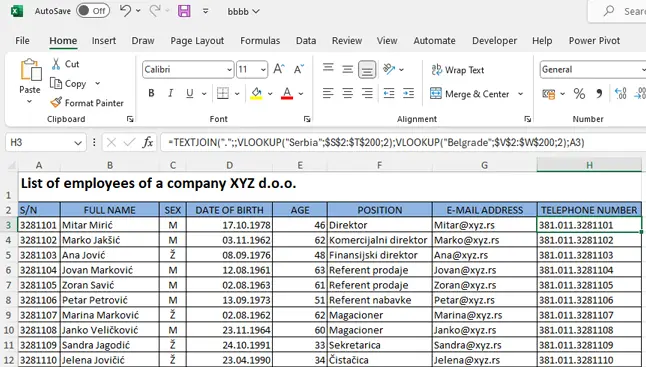
Task: Open the Undo history dropdown
Action: 138,11
